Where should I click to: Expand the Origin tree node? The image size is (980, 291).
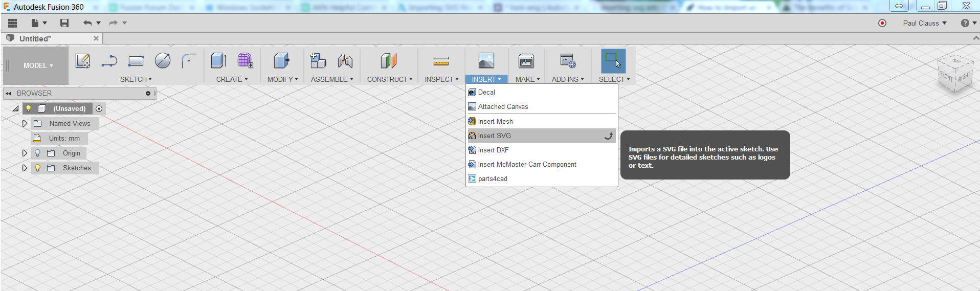pos(25,153)
